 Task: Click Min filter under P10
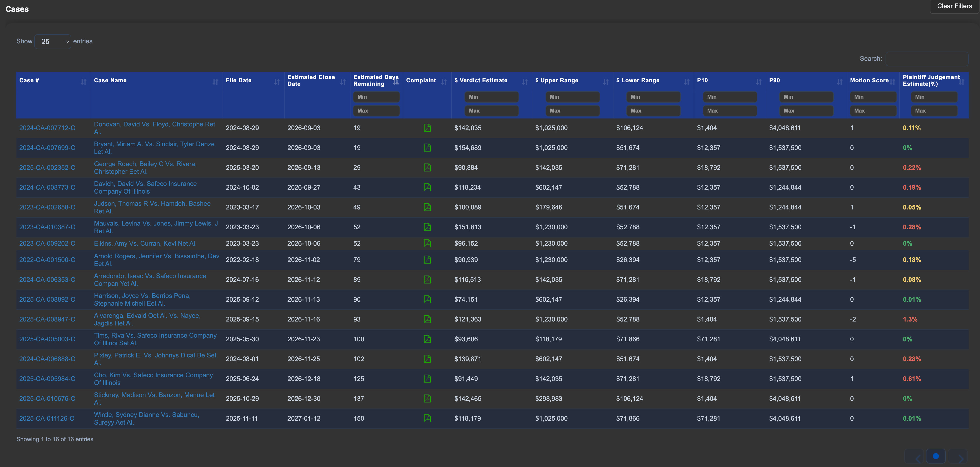(730, 97)
